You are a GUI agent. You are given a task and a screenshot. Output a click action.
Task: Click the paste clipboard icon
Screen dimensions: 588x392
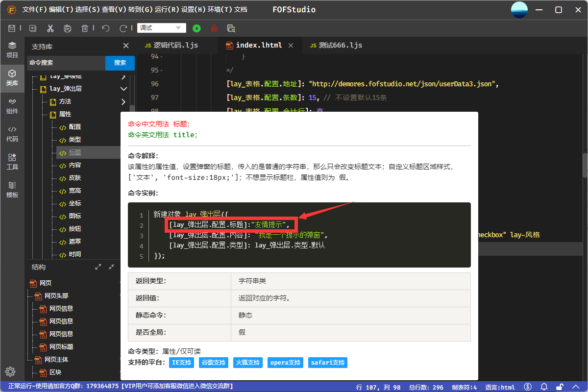click(68, 28)
